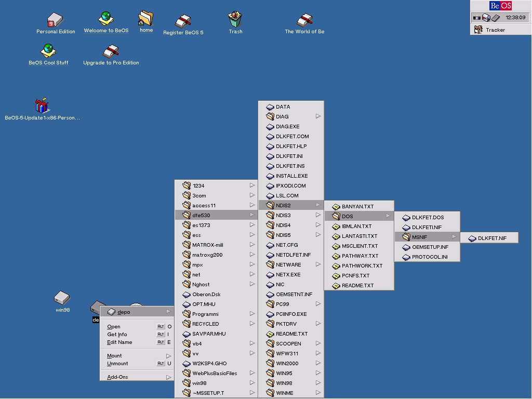Choose Get Info from the context menu
Screen dimensions: 532x399
(117, 335)
